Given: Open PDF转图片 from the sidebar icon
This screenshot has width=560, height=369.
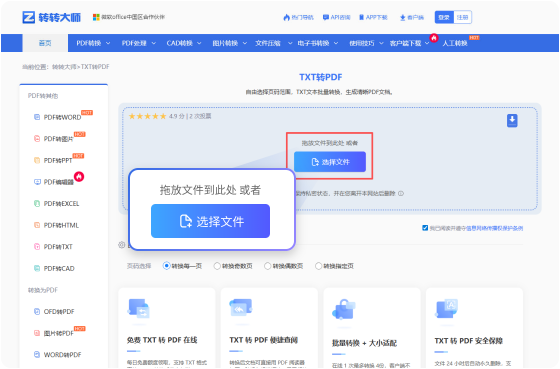Looking at the screenshot, I should coord(37,139).
